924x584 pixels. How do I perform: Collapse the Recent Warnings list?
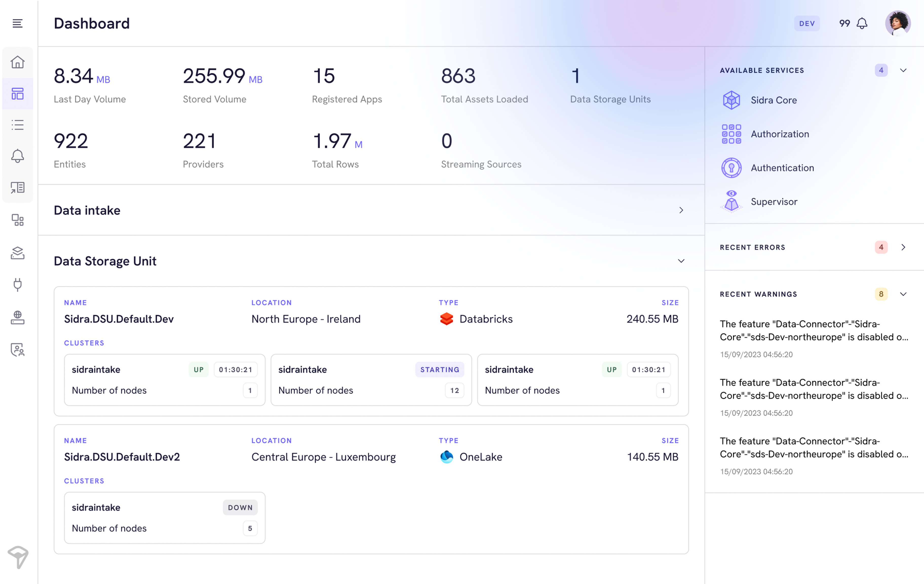(x=903, y=294)
